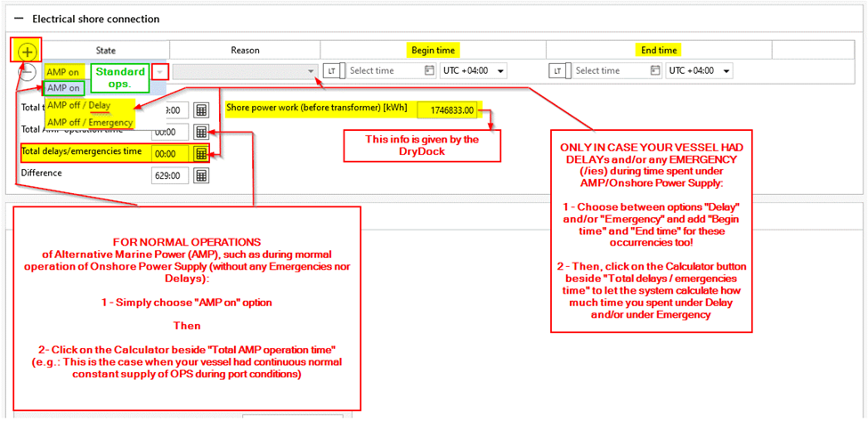Click Shore power work value 1746833.00 field
This screenshot has width=868, height=421.
(449, 110)
